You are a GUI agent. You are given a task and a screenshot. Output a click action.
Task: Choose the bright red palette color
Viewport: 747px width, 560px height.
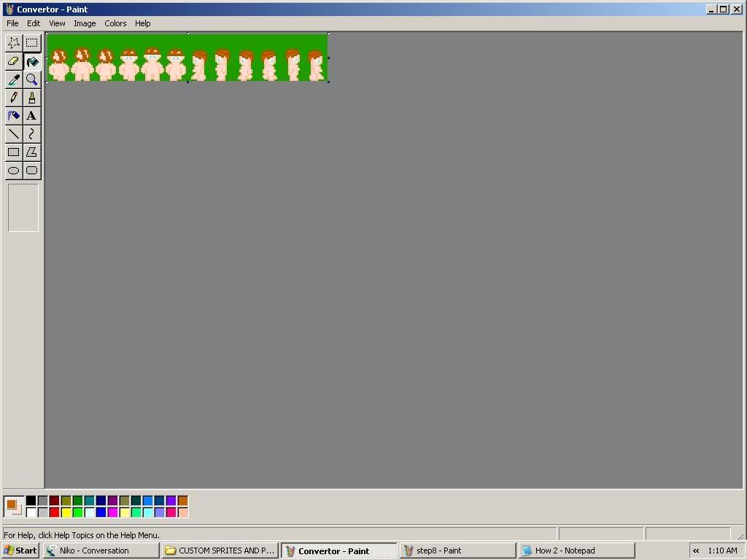(x=54, y=513)
